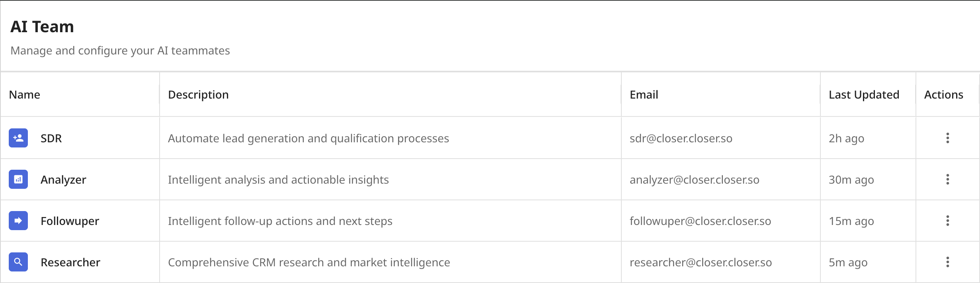Click the Analyzer chart icon

point(18,179)
